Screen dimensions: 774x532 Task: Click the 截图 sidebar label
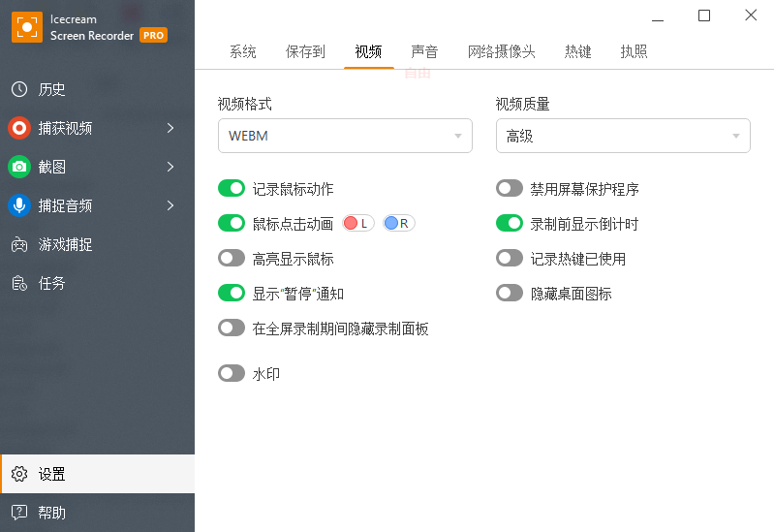pos(52,167)
